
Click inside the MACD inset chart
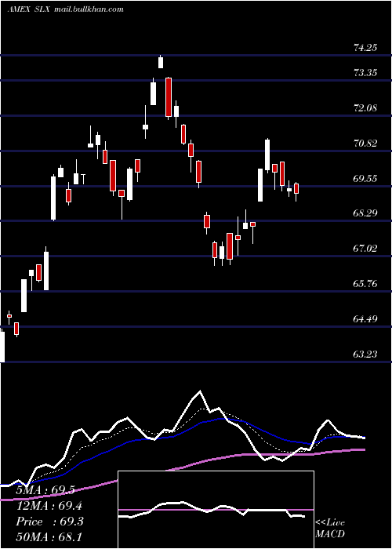(216, 510)
